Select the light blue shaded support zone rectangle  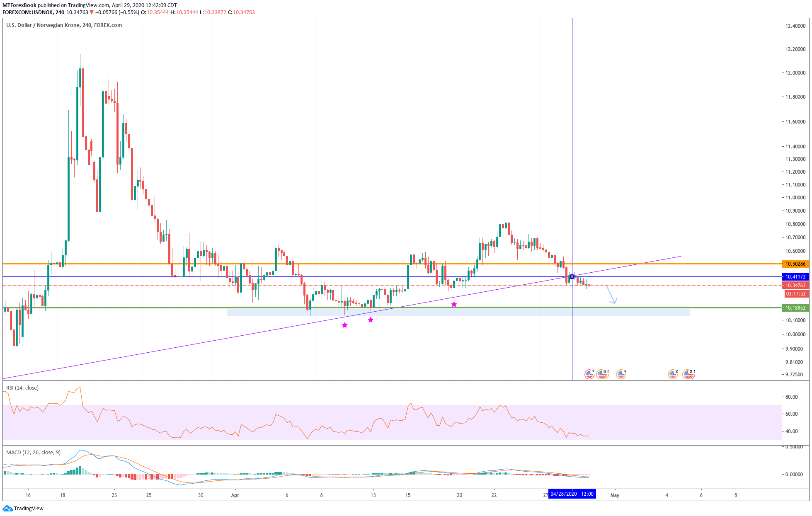(x=458, y=313)
